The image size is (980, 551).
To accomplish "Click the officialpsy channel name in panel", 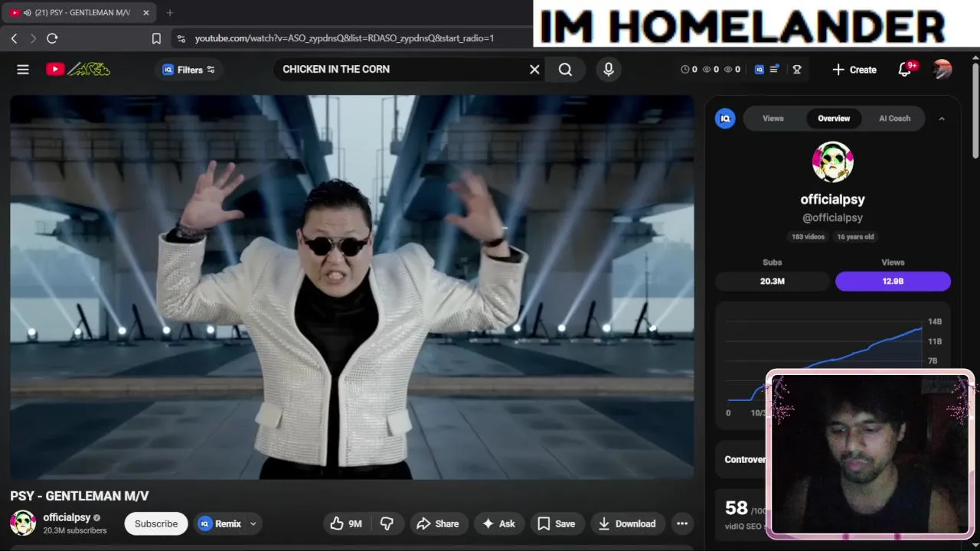I will click(x=833, y=199).
